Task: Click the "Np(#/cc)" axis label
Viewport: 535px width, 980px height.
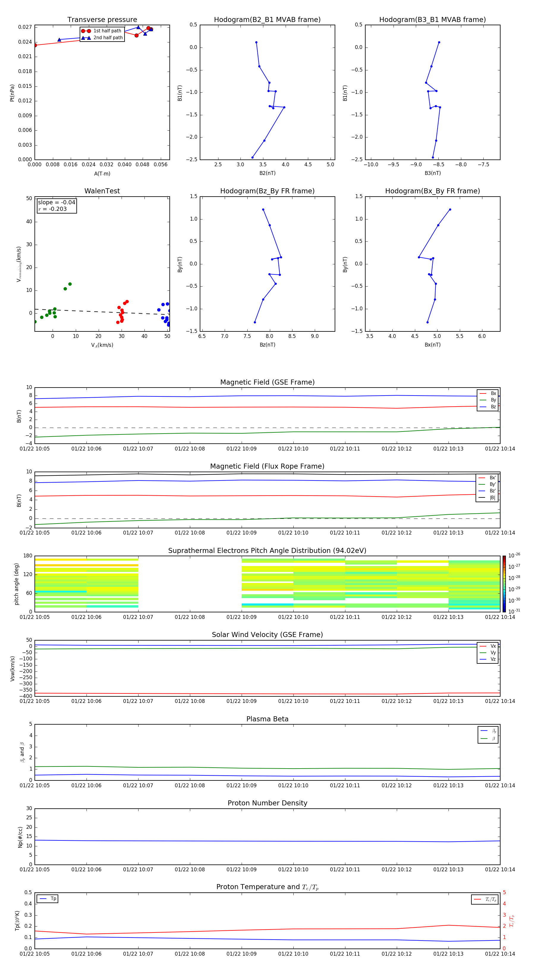Action: pos(20,837)
